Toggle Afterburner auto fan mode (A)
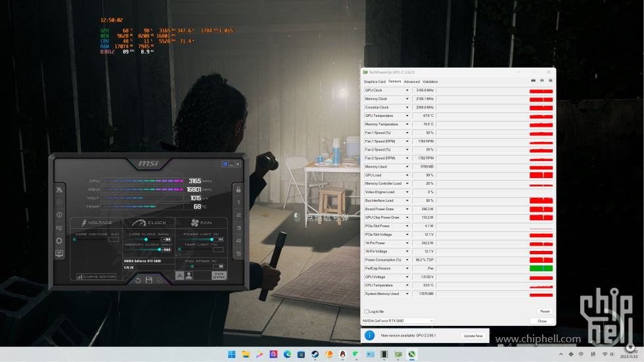The height and width of the screenshot is (362, 644). (180, 275)
